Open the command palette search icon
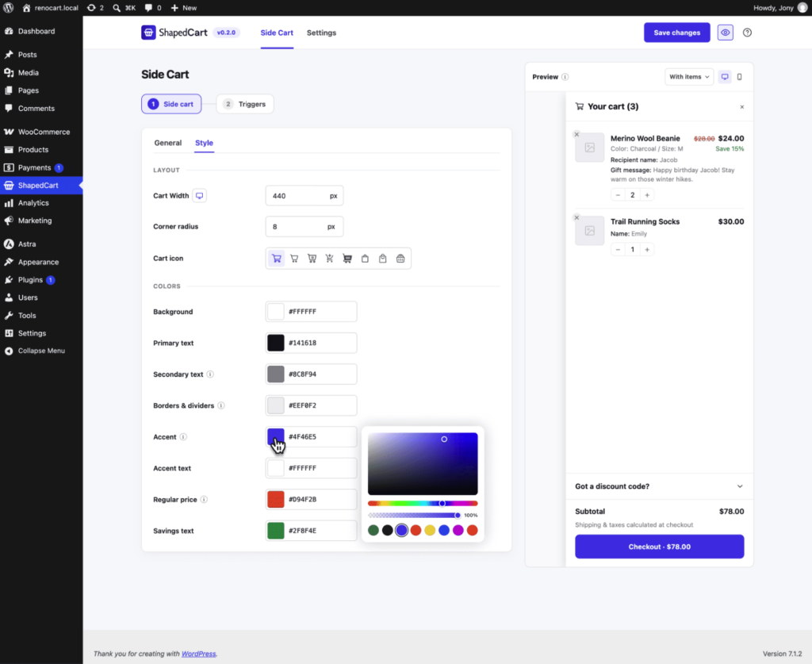This screenshot has height=664, width=812. tap(124, 8)
